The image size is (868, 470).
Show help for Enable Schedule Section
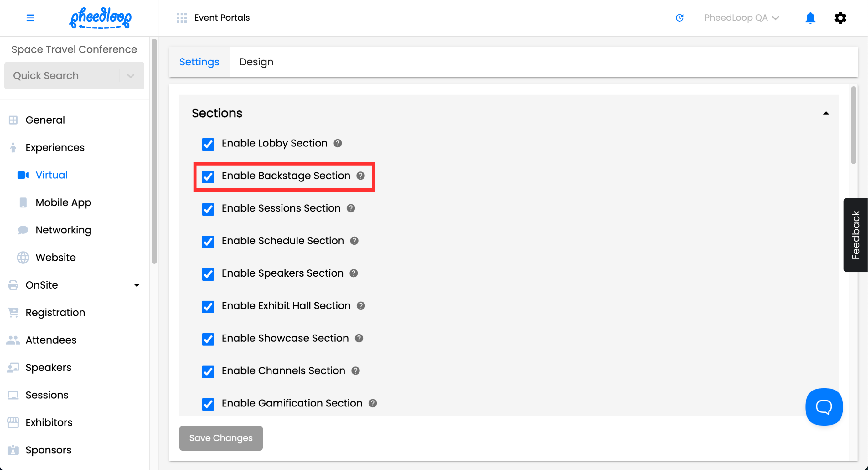[x=354, y=241]
